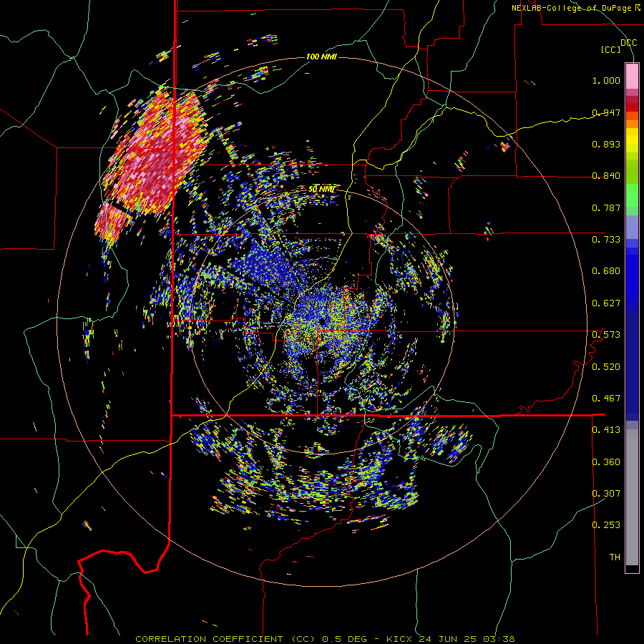
Task: Click the 0.840 scale value
Action: pos(606,176)
